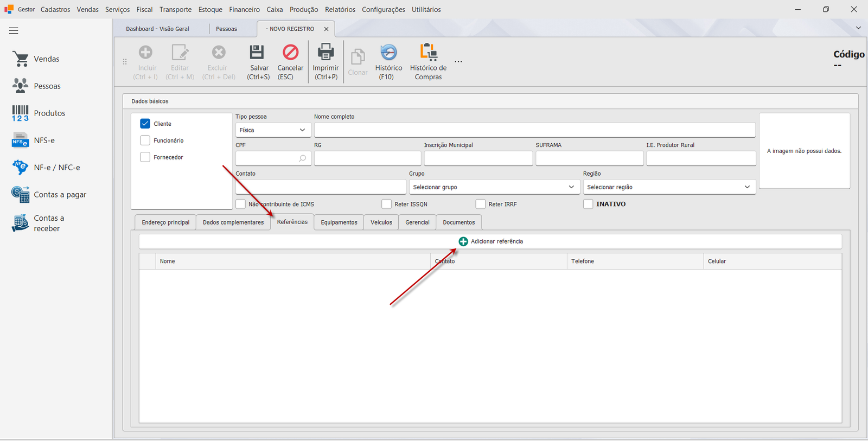Open Pessoas from the sidebar people icon
Viewport: 868px width, 441px height.
coord(21,86)
